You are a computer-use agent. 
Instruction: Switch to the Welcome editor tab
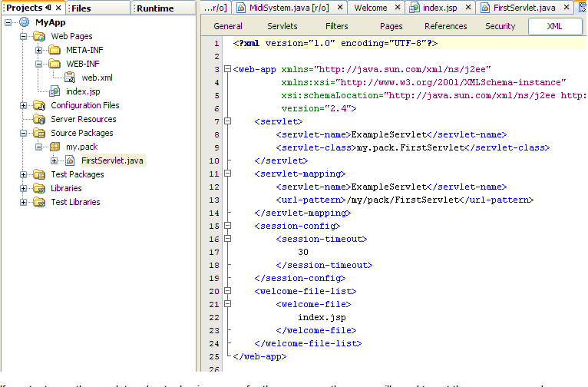coord(371,8)
